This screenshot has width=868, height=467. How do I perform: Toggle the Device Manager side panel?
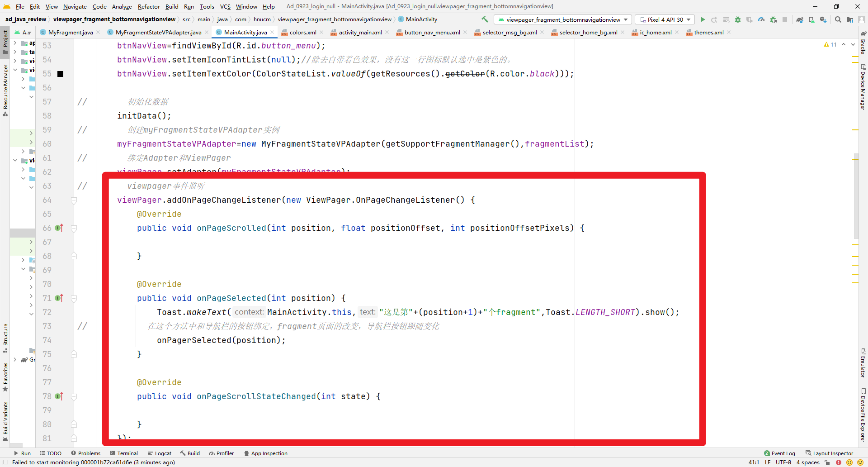[863, 87]
